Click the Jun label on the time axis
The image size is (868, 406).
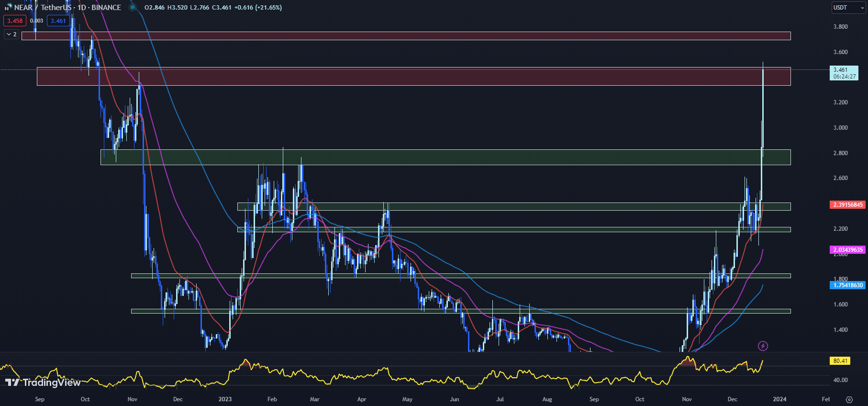tap(454, 399)
